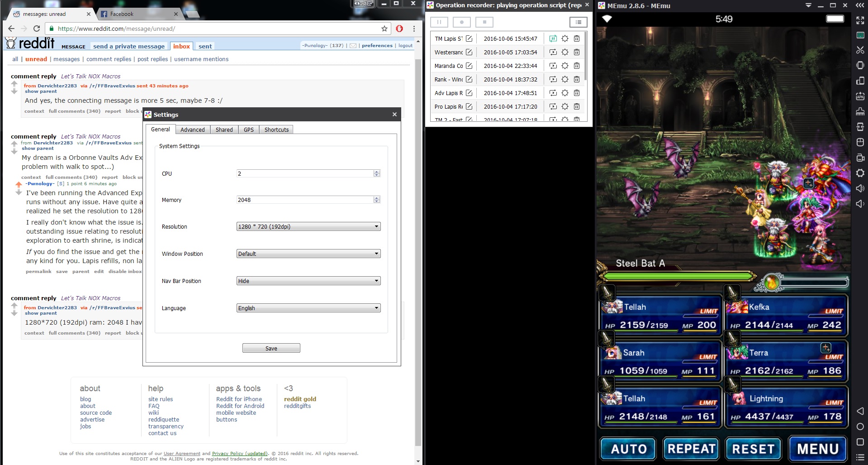This screenshot has height=465, width=868.
Task: Open the Resolution dropdown
Action: point(308,226)
